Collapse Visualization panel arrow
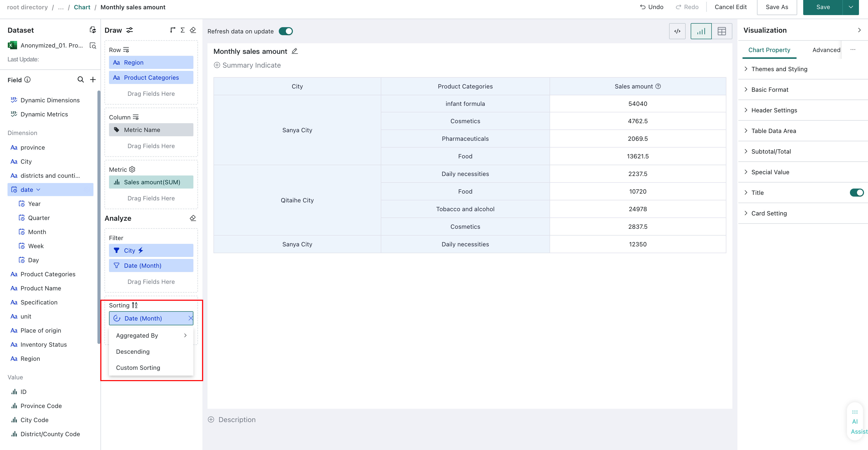The width and height of the screenshot is (868, 450). click(x=859, y=30)
